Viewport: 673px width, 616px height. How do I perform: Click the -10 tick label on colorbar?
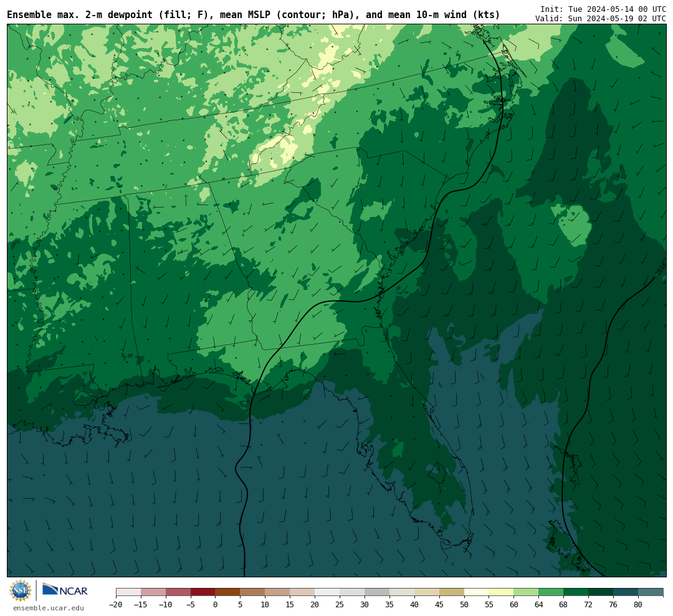[166, 604]
